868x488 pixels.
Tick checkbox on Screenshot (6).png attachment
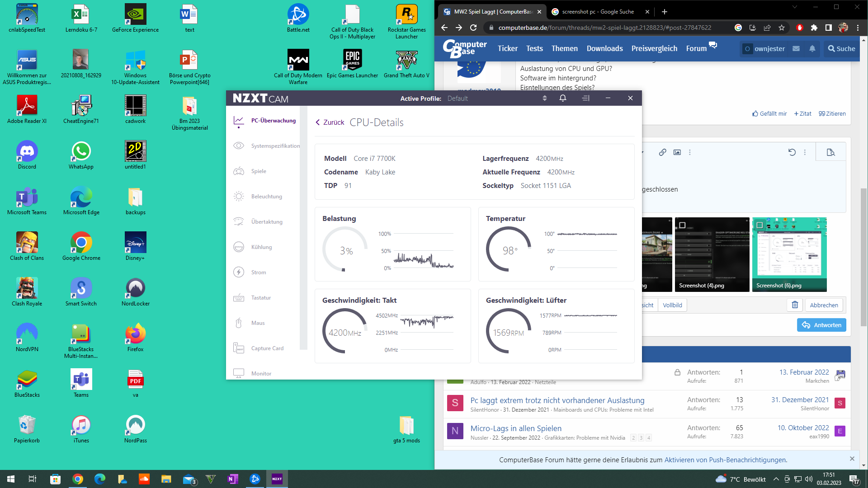759,225
